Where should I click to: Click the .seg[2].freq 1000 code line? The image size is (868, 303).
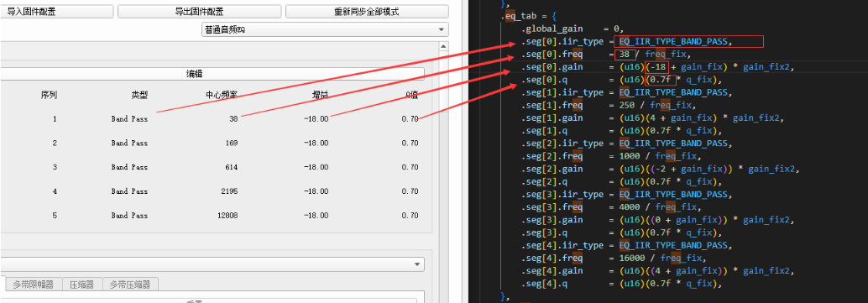610,156
